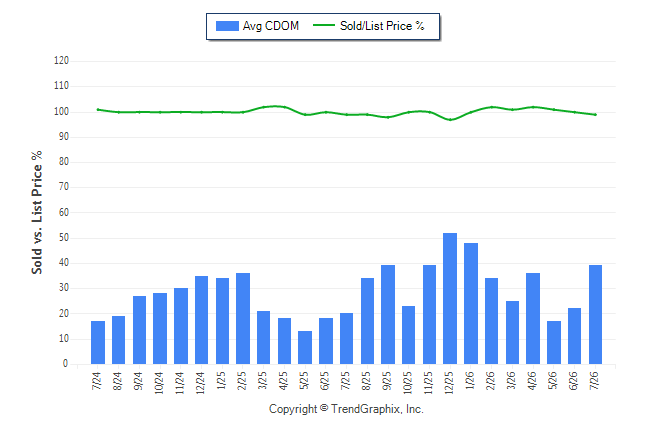Click the green line point at 7/24
The image size is (646, 434).
[98, 110]
